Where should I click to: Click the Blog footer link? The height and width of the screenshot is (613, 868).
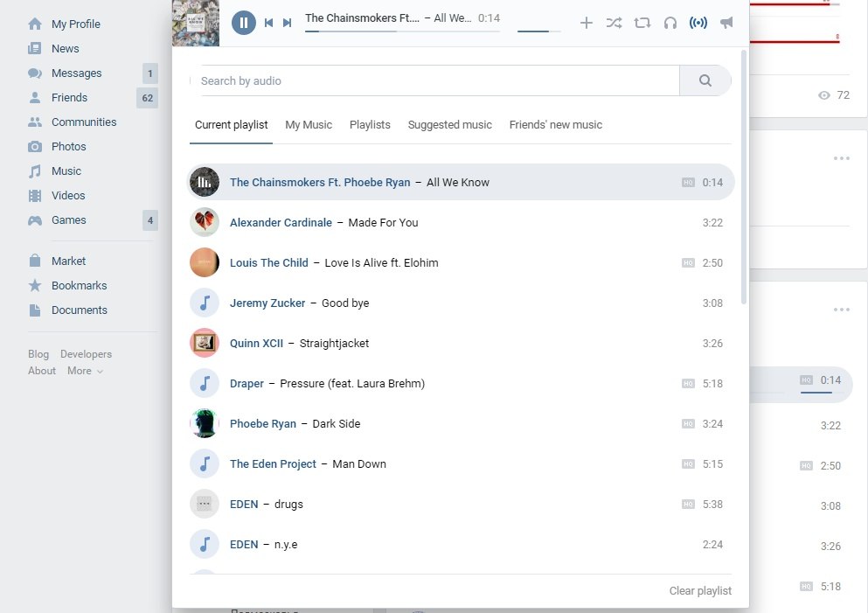(38, 354)
